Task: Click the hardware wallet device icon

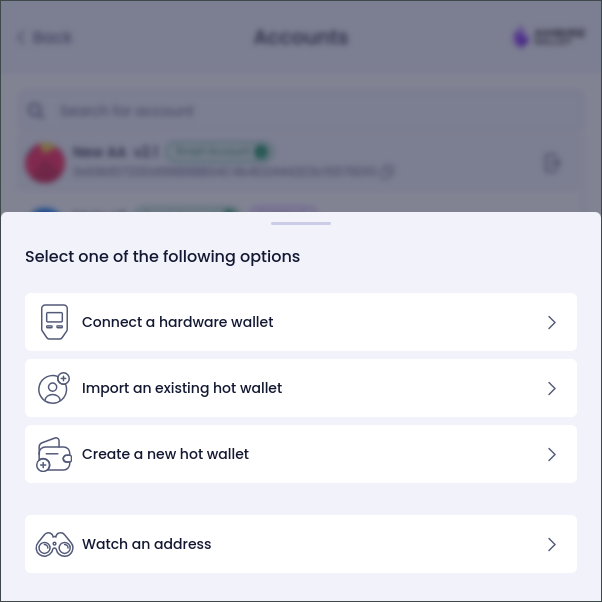Action: (x=54, y=322)
